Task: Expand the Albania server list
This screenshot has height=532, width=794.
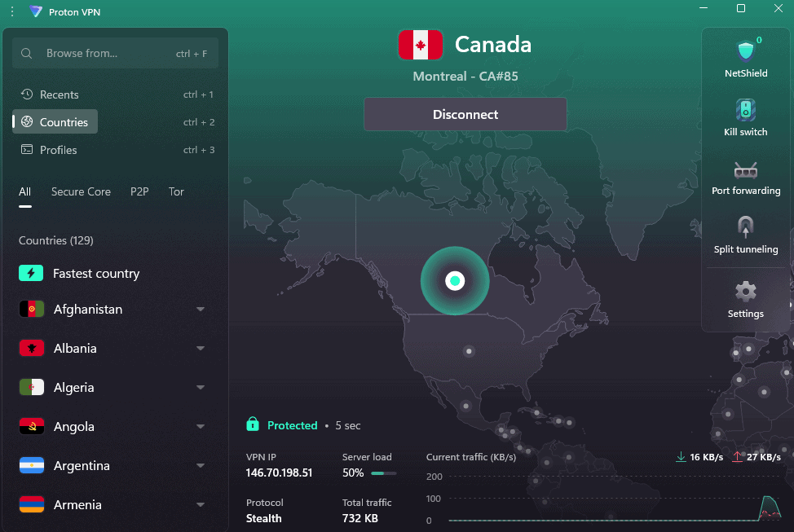Action: pos(201,349)
